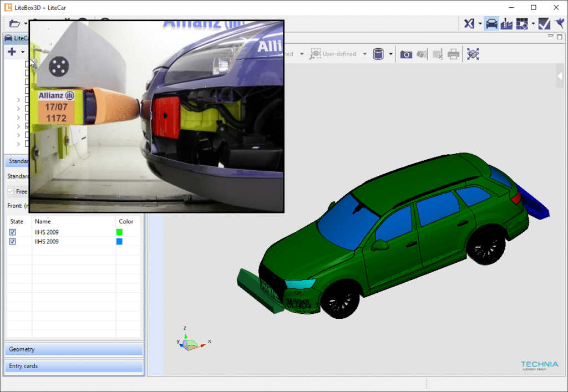Expand the Entry cards section
The width and height of the screenshot is (568, 392).
[74, 366]
